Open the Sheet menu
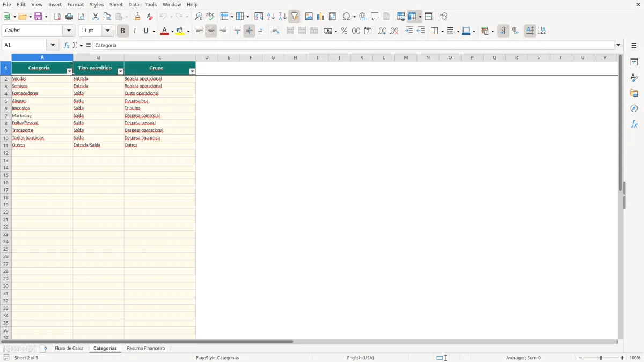 click(x=116, y=4)
